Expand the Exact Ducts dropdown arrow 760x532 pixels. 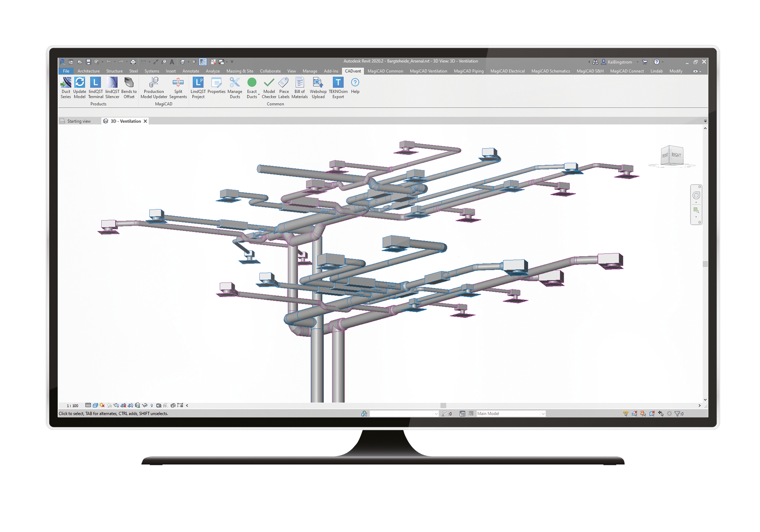click(x=259, y=95)
